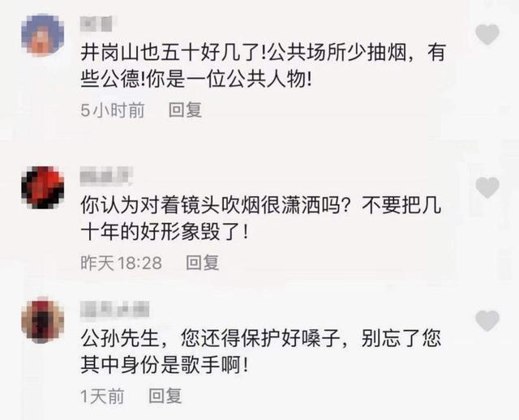This screenshot has height=420, width=519.
Task: Like the comment about 井冈山 with heart icon
Action: [487, 34]
